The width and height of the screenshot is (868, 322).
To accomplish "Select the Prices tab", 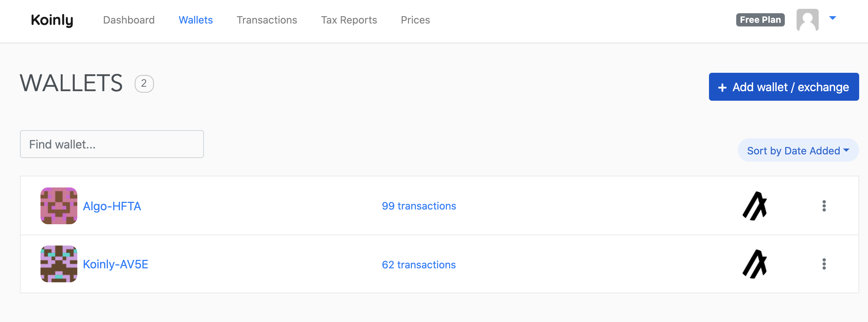I will tap(415, 20).
